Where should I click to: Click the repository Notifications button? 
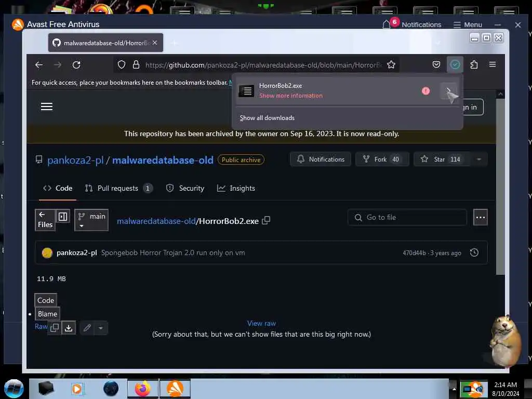point(320,159)
